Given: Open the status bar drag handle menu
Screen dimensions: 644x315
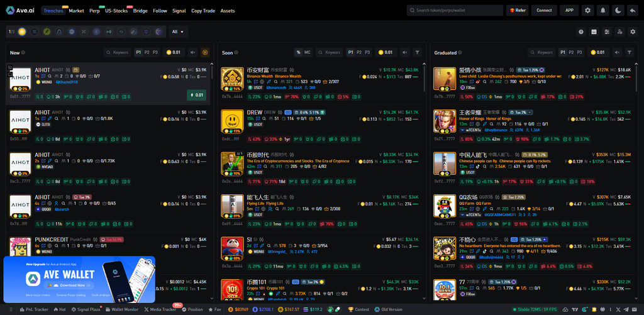Looking at the screenshot, I should pos(11,309).
